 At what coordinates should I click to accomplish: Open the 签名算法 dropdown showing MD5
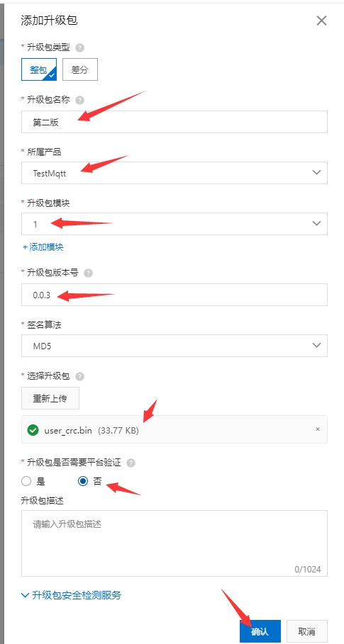coord(174,346)
